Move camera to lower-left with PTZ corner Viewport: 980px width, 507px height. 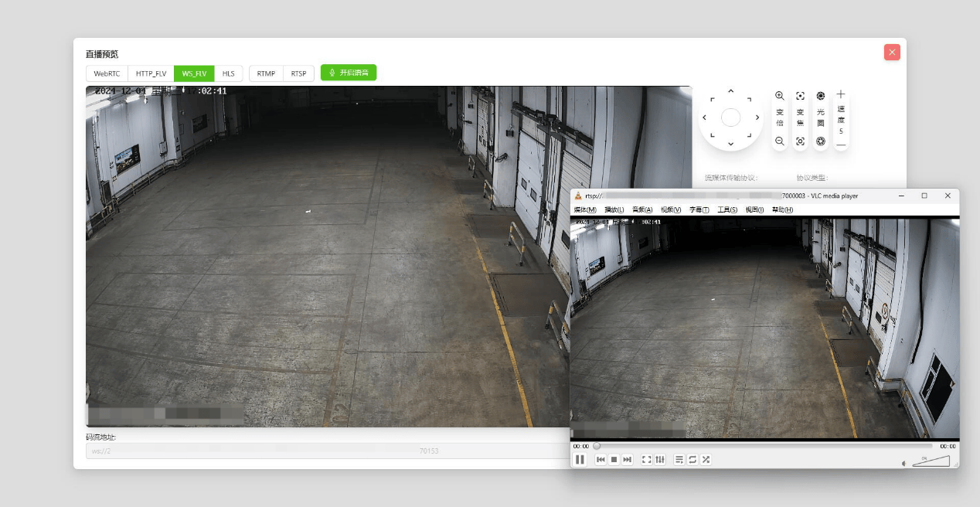[713, 136]
